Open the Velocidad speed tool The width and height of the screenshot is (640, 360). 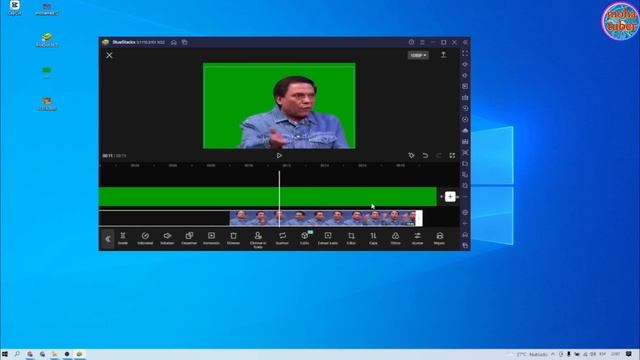tap(145, 238)
